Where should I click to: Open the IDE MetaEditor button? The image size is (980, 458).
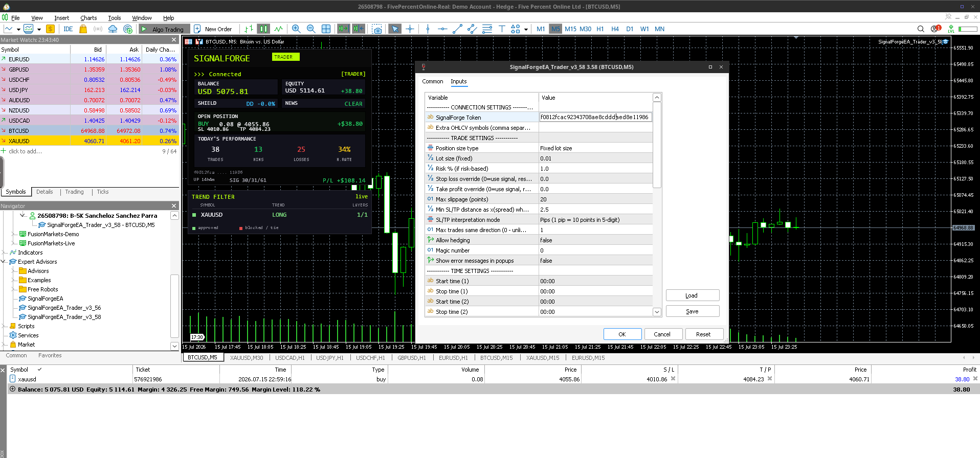[x=68, y=29]
